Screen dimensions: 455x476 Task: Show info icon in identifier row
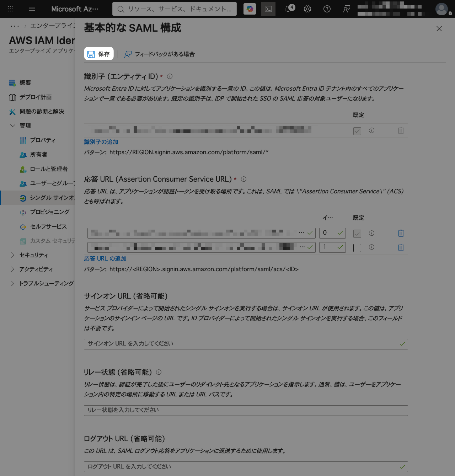pos(372,130)
